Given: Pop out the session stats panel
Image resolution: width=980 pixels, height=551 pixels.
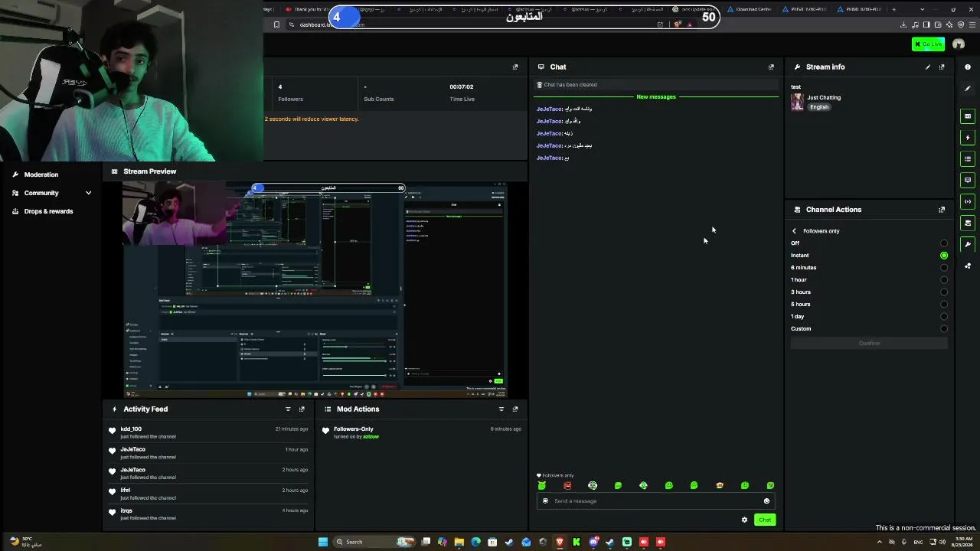Looking at the screenshot, I should (515, 67).
